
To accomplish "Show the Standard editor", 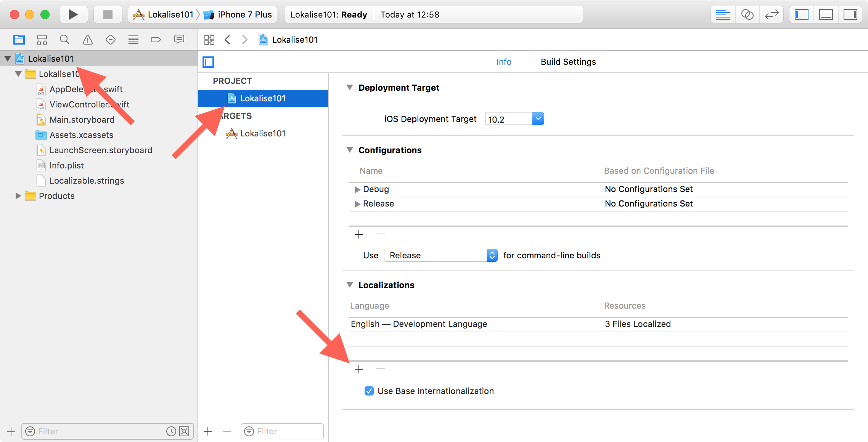I will [723, 14].
